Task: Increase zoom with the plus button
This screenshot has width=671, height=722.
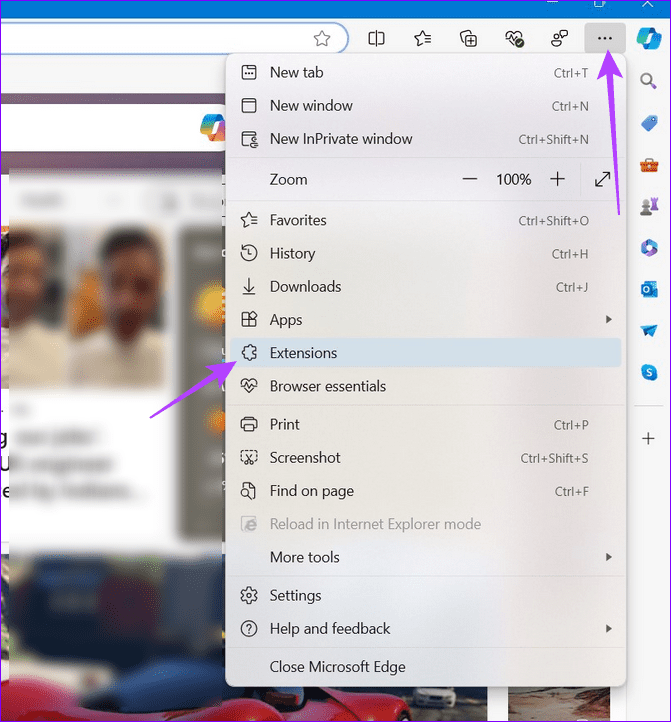Action: tap(557, 179)
